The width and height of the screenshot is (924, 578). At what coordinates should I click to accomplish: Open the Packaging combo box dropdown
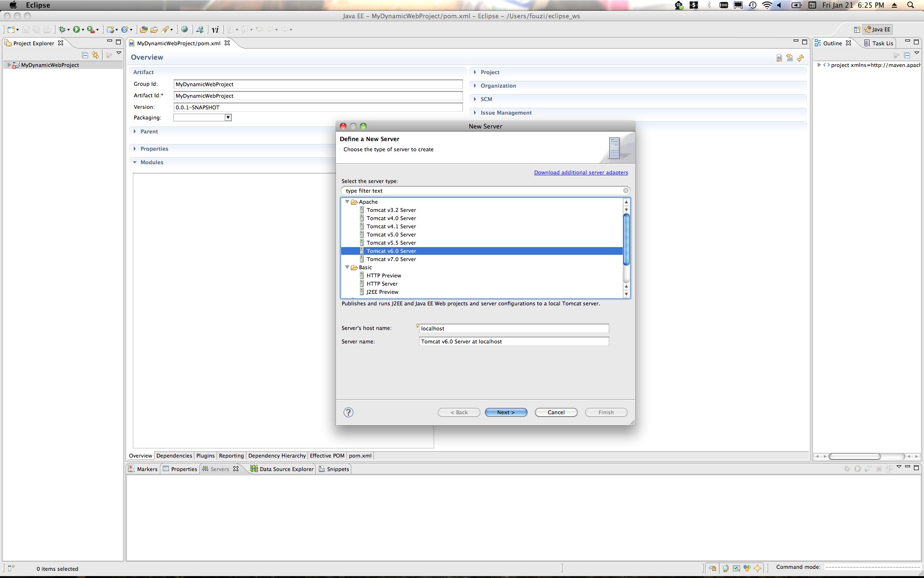tap(228, 118)
